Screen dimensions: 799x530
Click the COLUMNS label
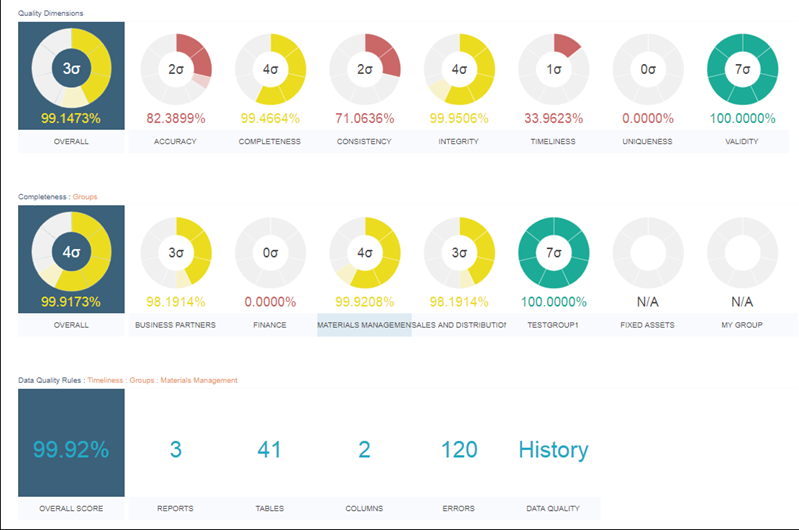(364, 509)
